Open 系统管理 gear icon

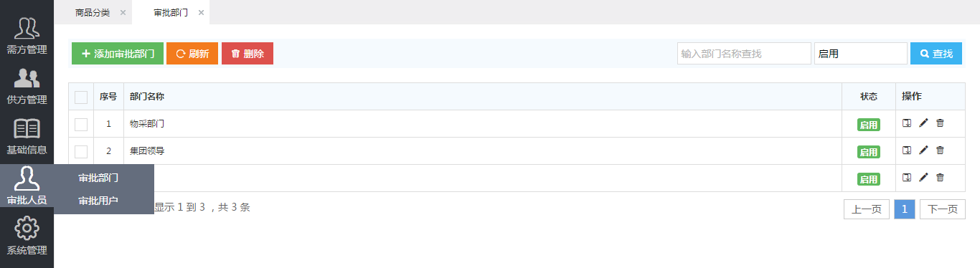(27, 229)
